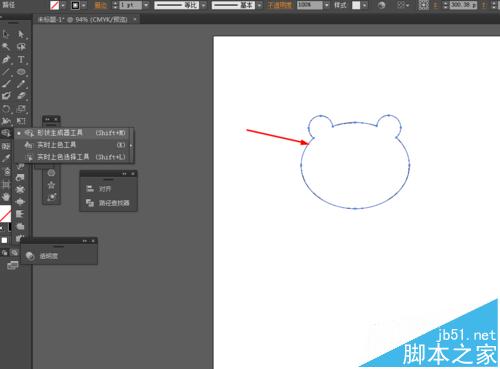Collapse the Transparency panel via double arrows

[85, 241]
